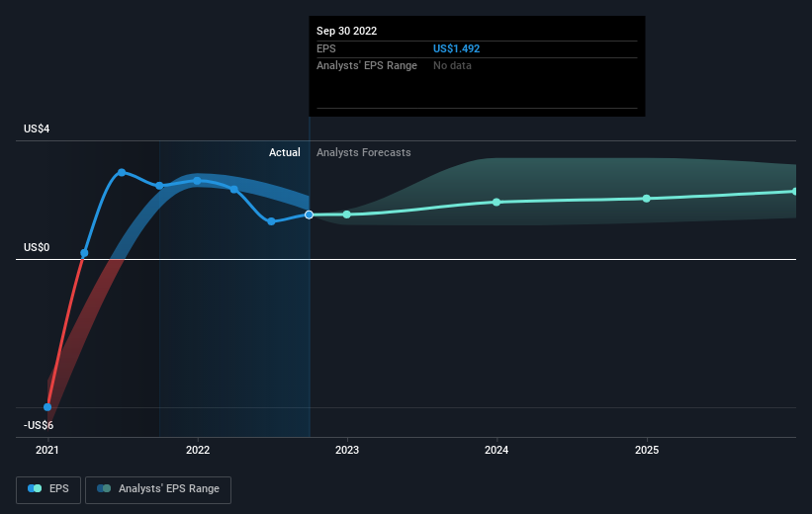Click the 2025 x-axis label
Screen dimensions: 812x514
(647, 450)
